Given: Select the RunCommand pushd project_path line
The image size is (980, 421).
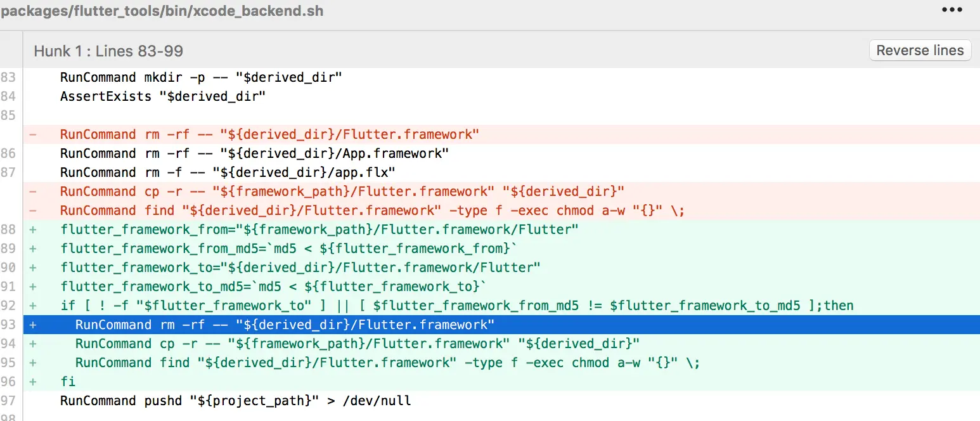Looking at the screenshot, I should point(235,400).
